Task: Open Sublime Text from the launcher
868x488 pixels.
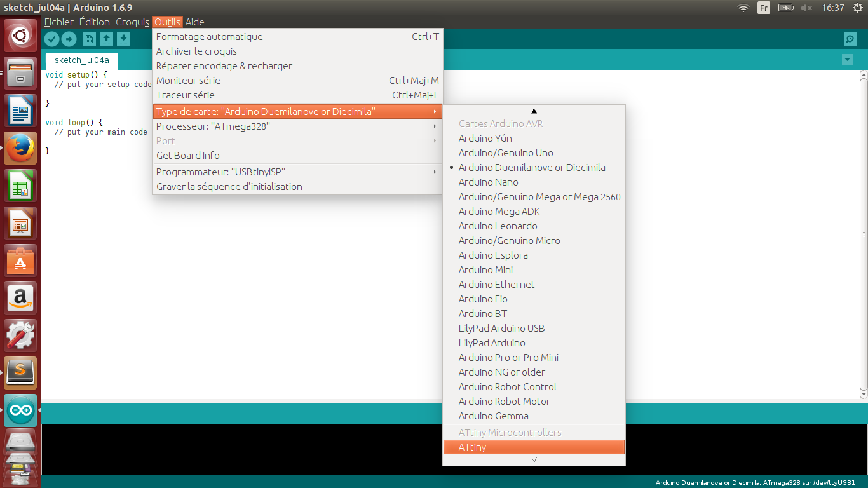Action: pos(22,373)
